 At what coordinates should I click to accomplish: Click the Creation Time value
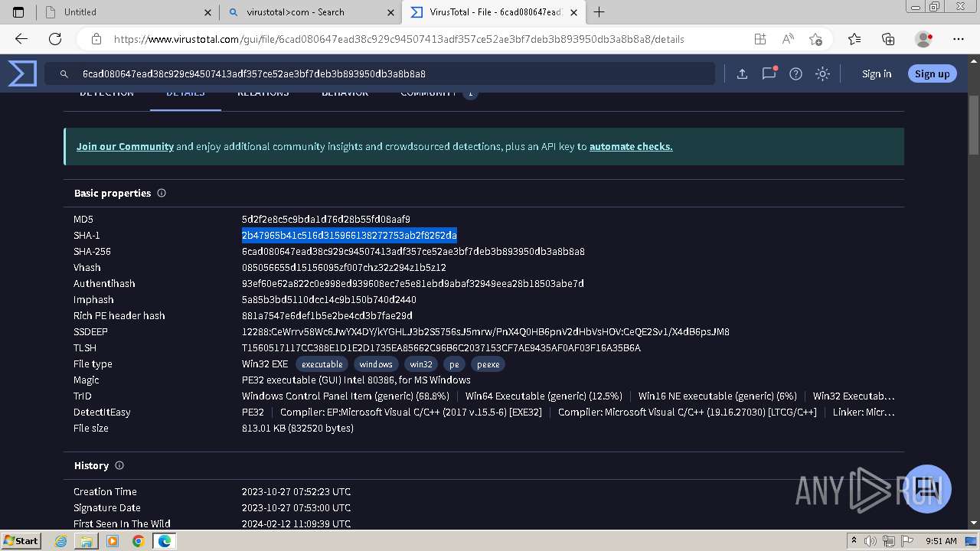pyautogui.click(x=296, y=491)
